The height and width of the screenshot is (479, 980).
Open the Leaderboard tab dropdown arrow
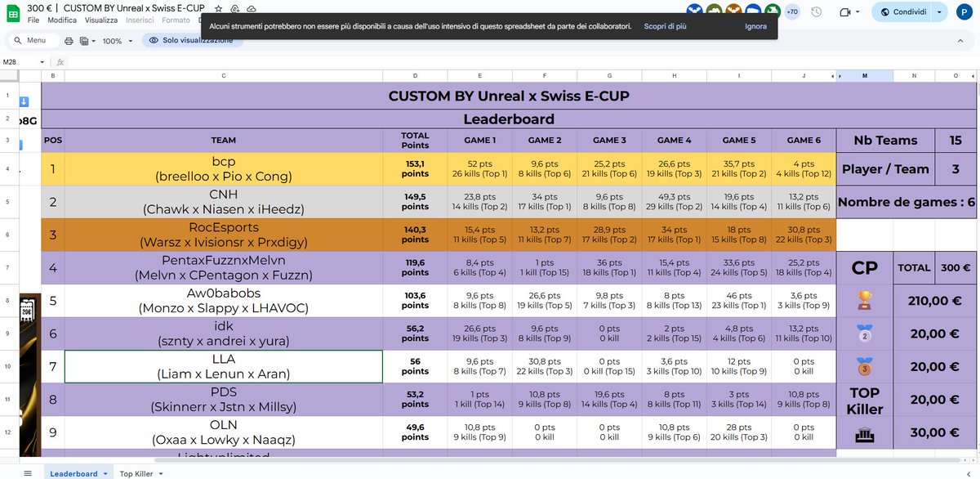[105, 474]
